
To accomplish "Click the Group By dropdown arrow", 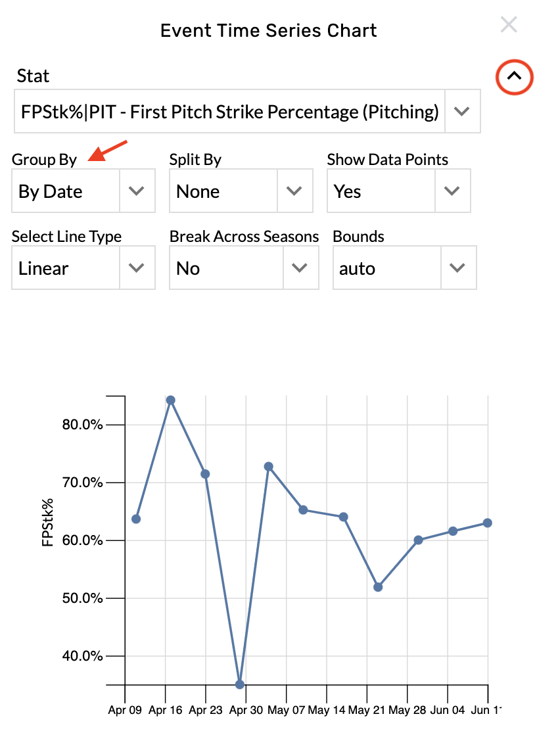I will tap(136, 191).
